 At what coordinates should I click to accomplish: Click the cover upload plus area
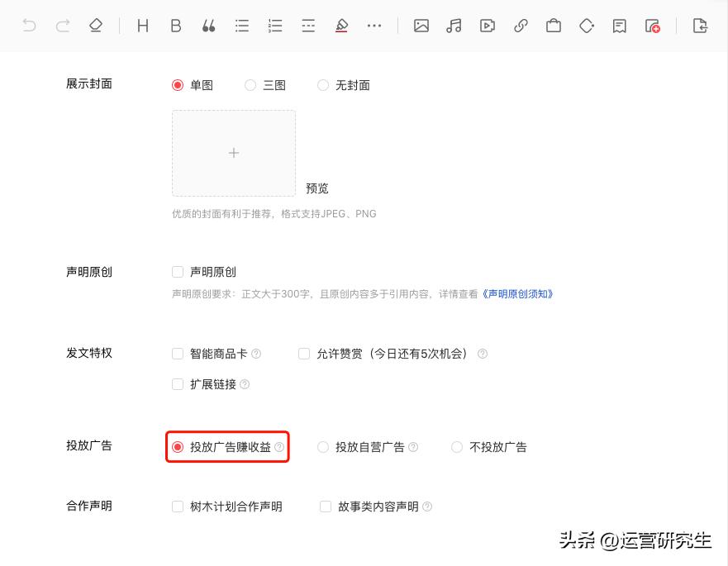[x=234, y=152]
